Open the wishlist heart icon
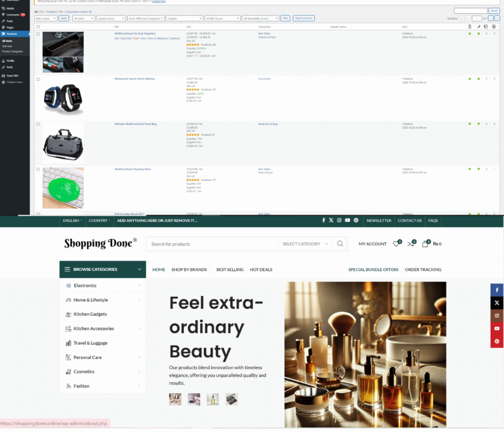504x432 pixels. pyautogui.click(x=396, y=244)
